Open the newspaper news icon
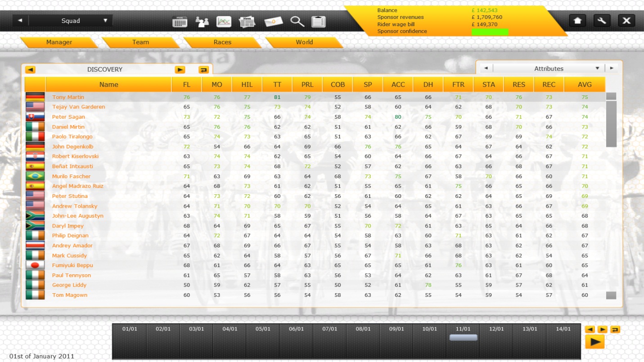The height and width of the screenshot is (362, 644). click(247, 22)
